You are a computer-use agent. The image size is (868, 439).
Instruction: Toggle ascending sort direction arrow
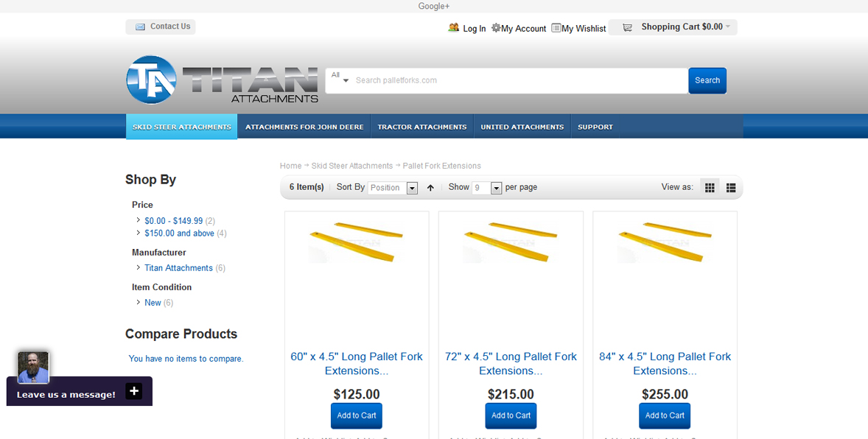(430, 189)
